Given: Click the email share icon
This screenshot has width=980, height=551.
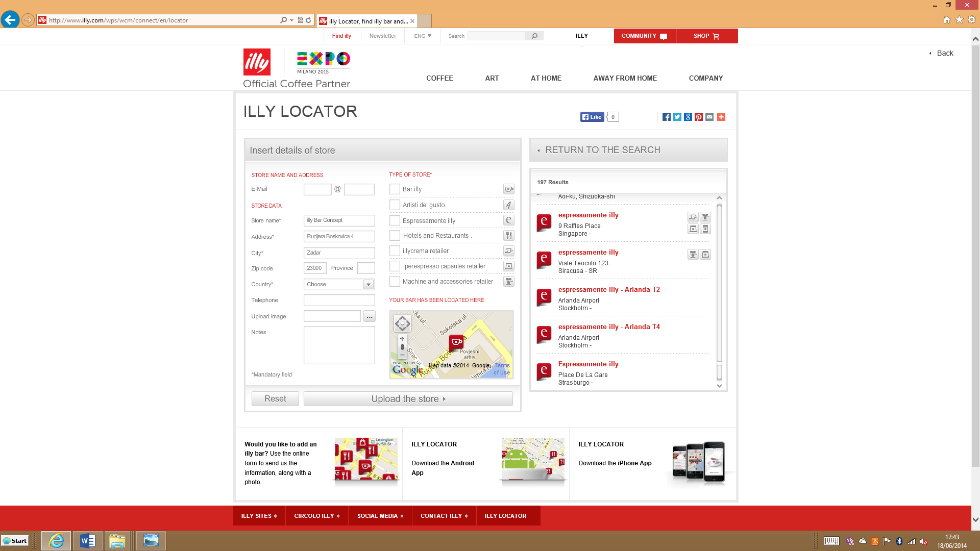Looking at the screenshot, I should coord(709,117).
